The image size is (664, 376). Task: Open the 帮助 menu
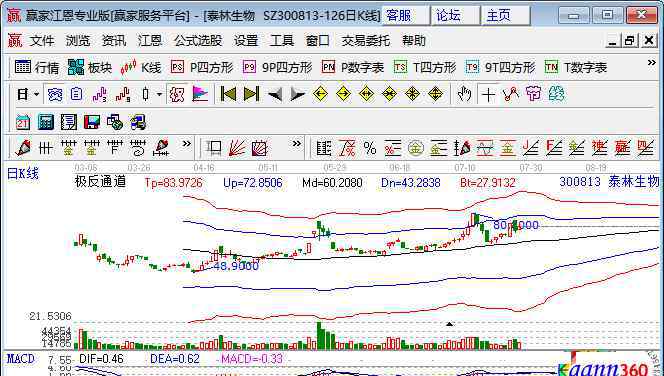[414, 41]
